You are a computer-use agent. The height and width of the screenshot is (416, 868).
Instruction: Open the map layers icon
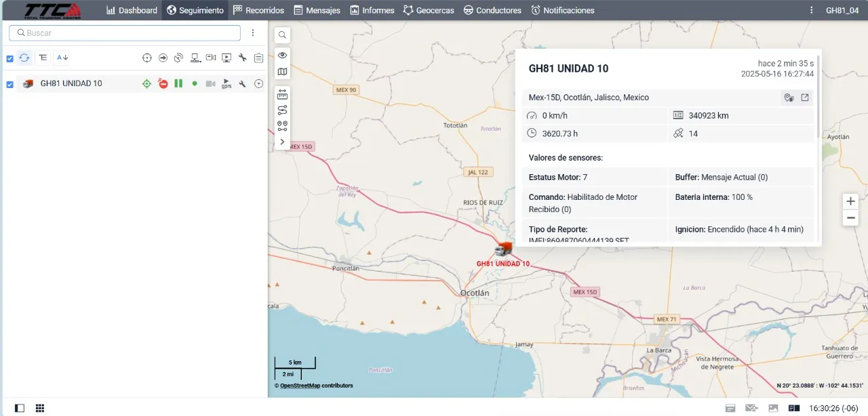coord(282,72)
